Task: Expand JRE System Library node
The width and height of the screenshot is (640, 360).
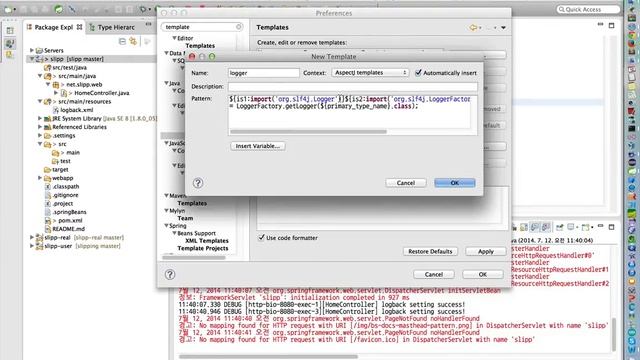Action: click(40, 118)
